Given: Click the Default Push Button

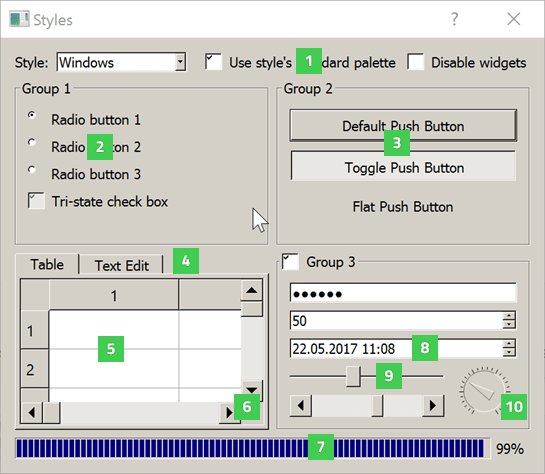Looking at the screenshot, I should 403,125.
